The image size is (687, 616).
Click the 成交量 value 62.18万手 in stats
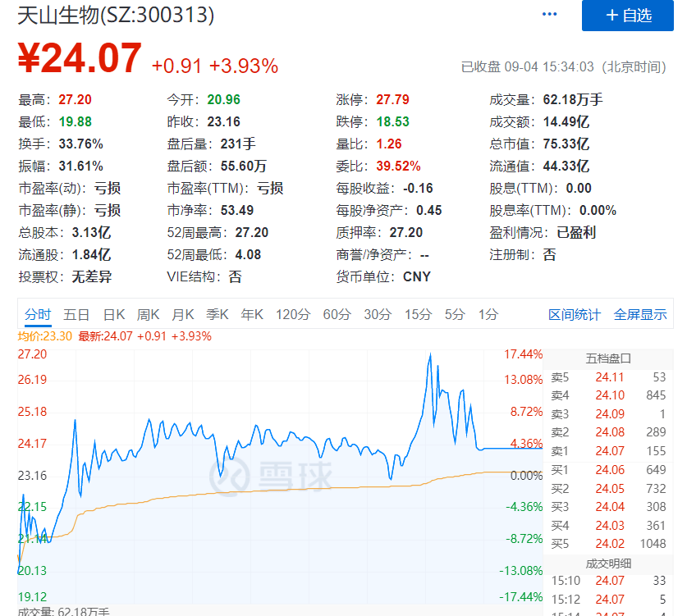click(x=573, y=99)
